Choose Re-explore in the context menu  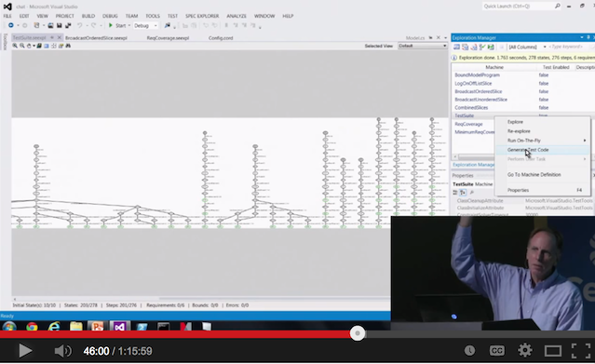pos(519,131)
